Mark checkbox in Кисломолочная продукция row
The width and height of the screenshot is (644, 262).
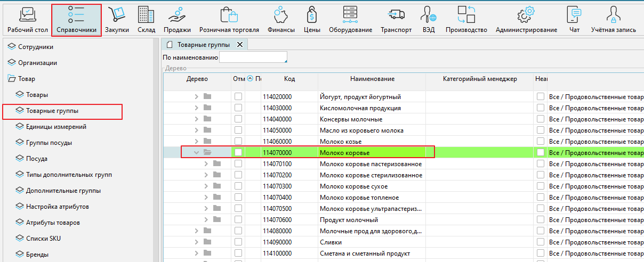click(238, 108)
